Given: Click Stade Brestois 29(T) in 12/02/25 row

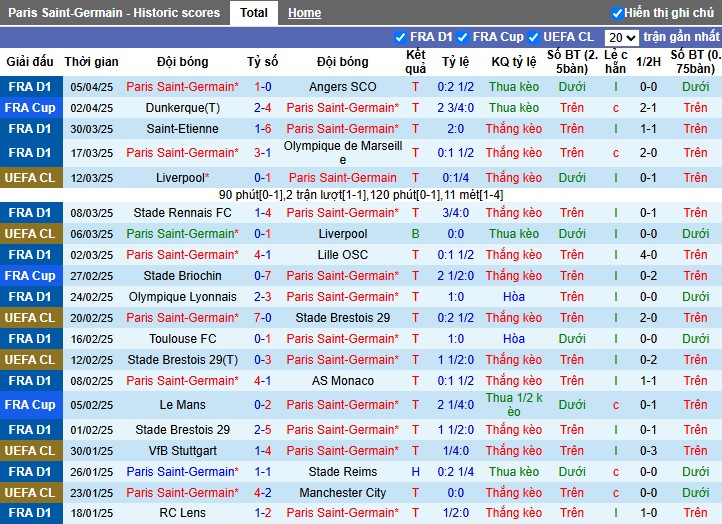Looking at the screenshot, I should [x=182, y=360].
